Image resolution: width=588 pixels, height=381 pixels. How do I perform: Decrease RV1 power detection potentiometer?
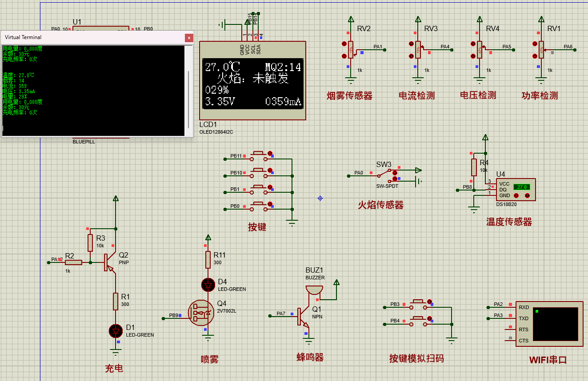[x=535, y=56]
